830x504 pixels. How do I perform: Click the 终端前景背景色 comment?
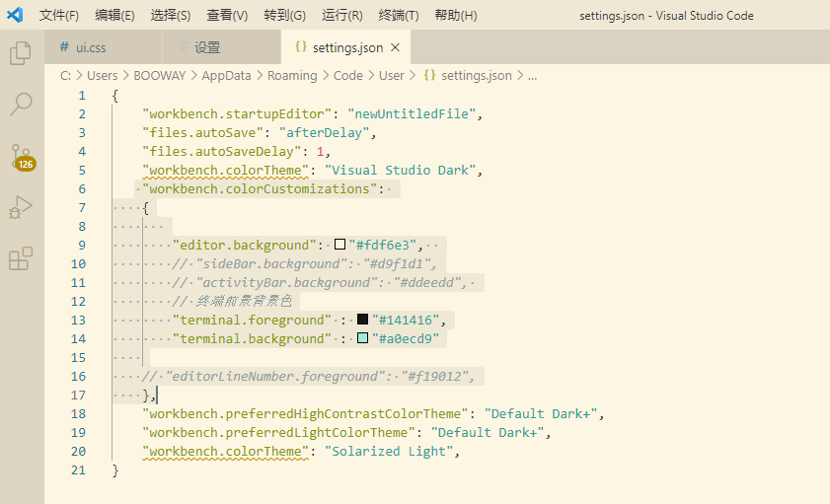pyautogui.click(x=232, y=302)
